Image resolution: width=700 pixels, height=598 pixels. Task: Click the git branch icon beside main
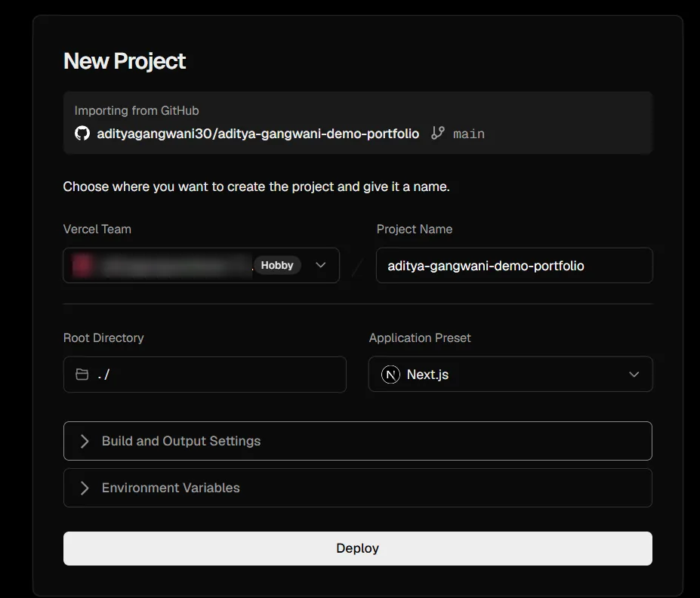[x=437, y=133]
